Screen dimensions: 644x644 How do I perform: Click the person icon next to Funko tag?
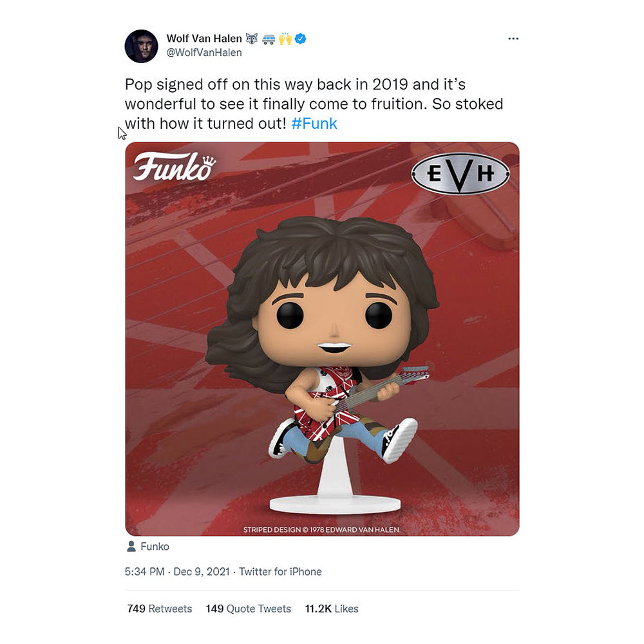point(131,546)
